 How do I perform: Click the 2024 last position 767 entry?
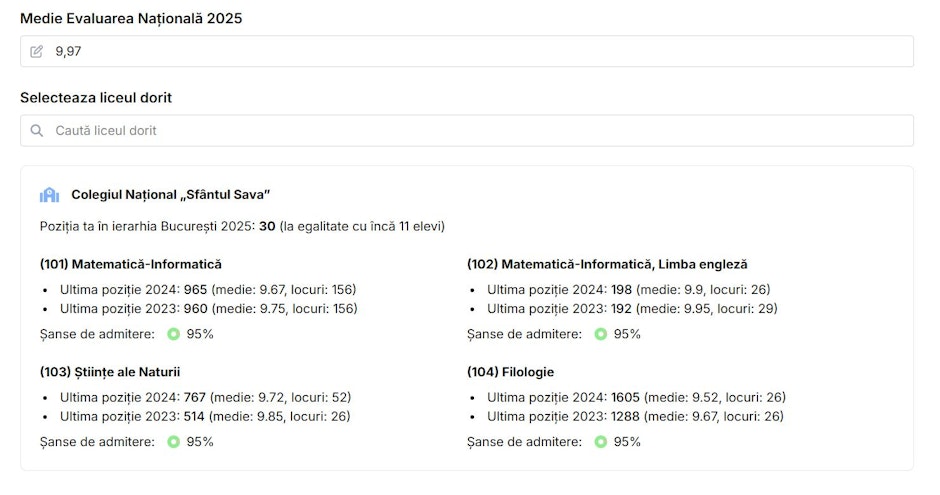pos(206,397)
